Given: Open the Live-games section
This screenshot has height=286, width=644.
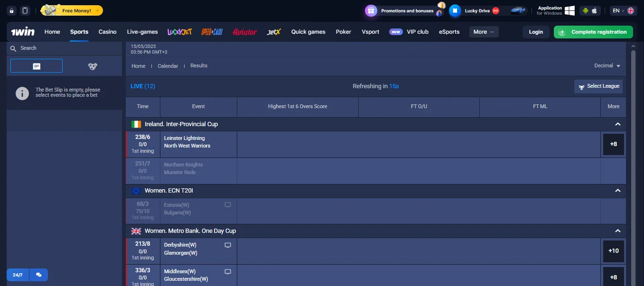Looking at the screenshot, I should coord(142,32).
